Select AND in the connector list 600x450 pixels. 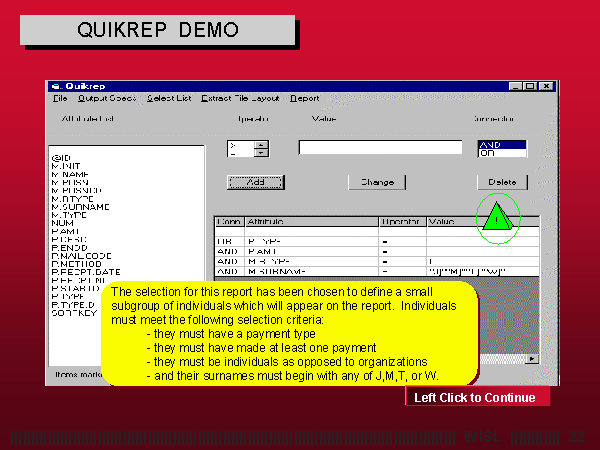click(503, 145)
